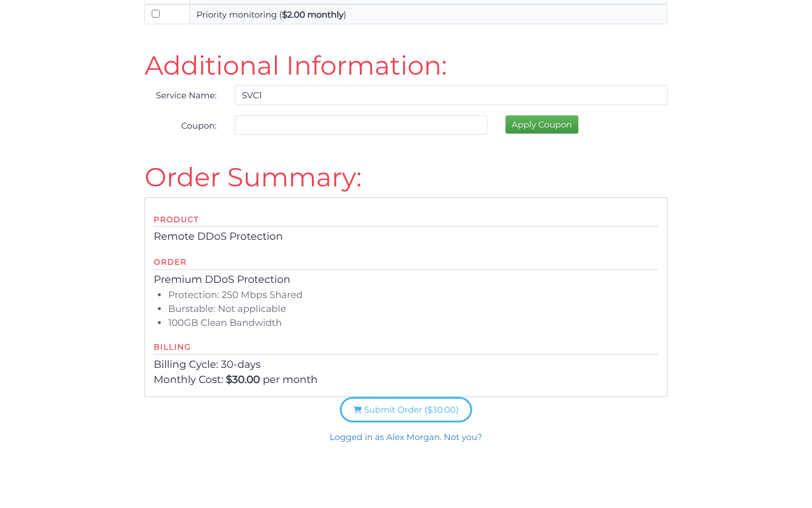Select '100GB Clean Bandwidth' bullet
This screenshot has height=508, width=812.
coord(225,323)
